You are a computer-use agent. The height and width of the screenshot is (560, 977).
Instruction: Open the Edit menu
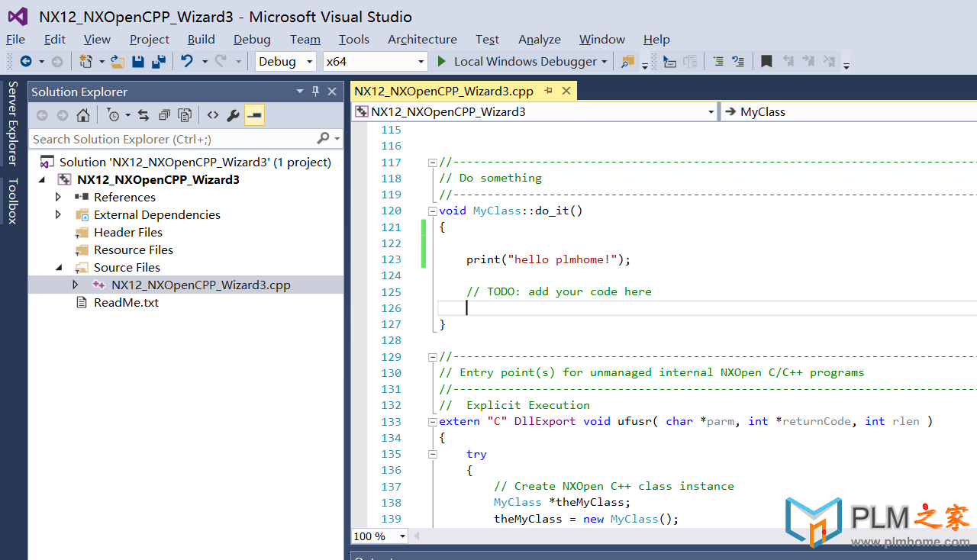55,39
